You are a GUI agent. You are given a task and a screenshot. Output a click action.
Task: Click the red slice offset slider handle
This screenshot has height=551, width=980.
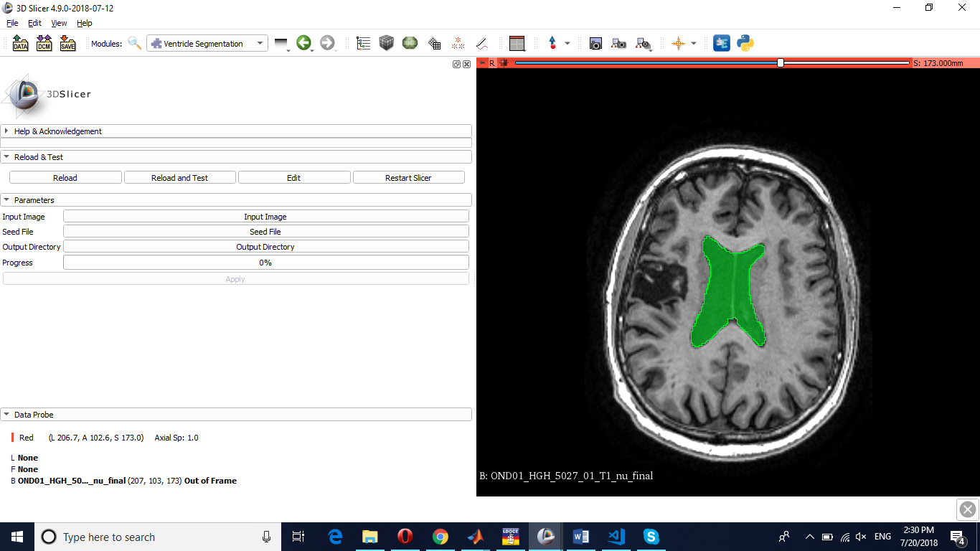tap(781, 63)
